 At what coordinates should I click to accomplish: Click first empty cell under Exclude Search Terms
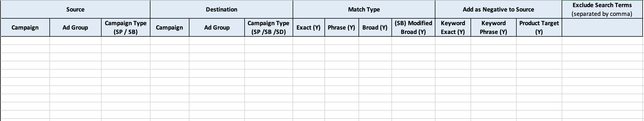tap(602, 41)
